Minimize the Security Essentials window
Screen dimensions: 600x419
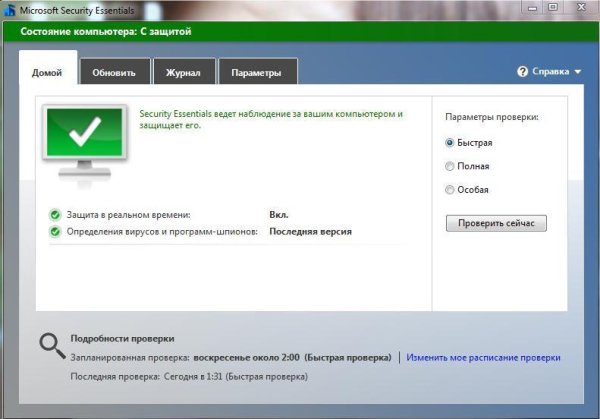pyautogui.click(x=532, y=8)
